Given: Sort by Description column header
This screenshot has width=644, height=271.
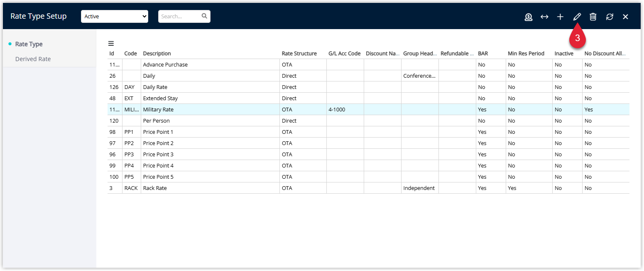Looking at the screenshot, I should 157,54.
